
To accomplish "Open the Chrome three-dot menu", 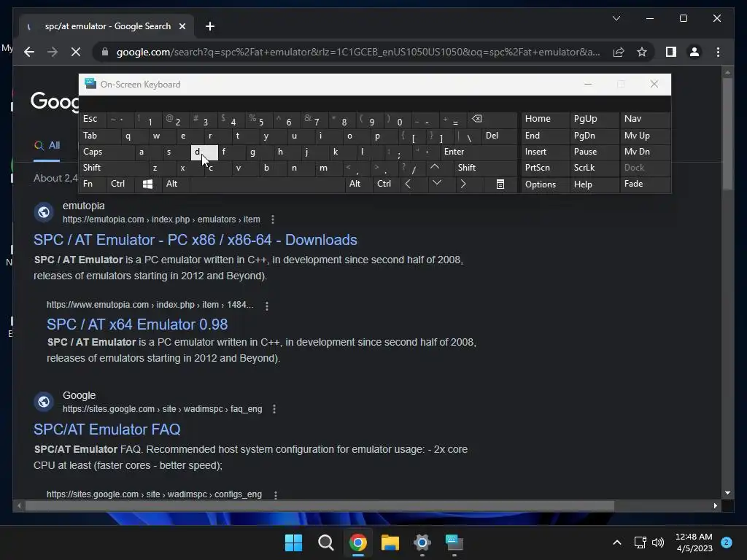I will click(x=718, y=52).
